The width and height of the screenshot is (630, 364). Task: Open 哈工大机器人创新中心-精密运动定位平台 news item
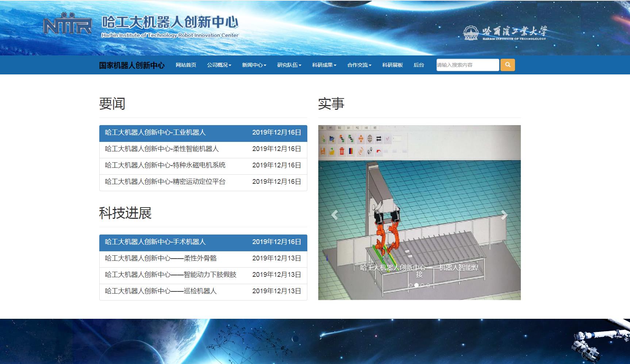tap(203, 182)
